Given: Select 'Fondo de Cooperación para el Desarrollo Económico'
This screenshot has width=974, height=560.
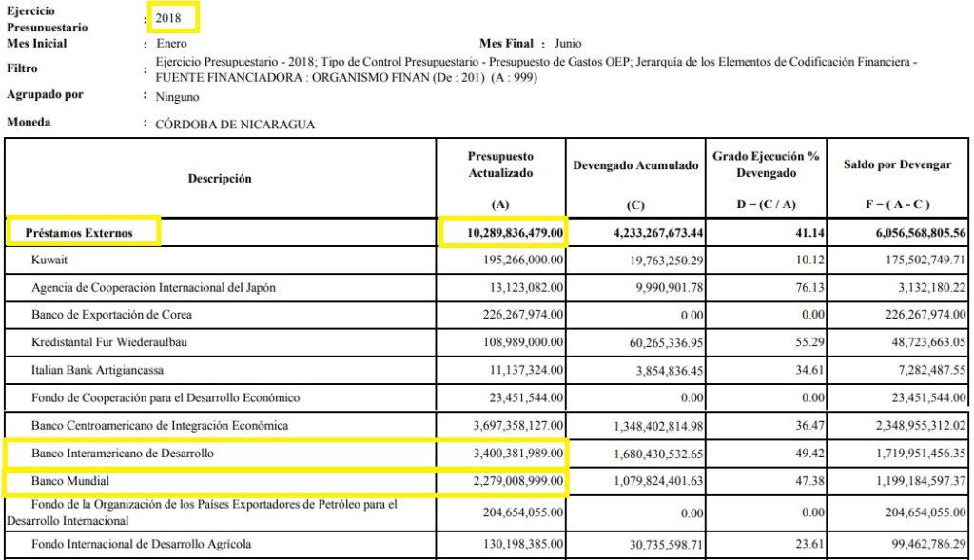Looking at the screenshot, I should (x=166, y=397).
